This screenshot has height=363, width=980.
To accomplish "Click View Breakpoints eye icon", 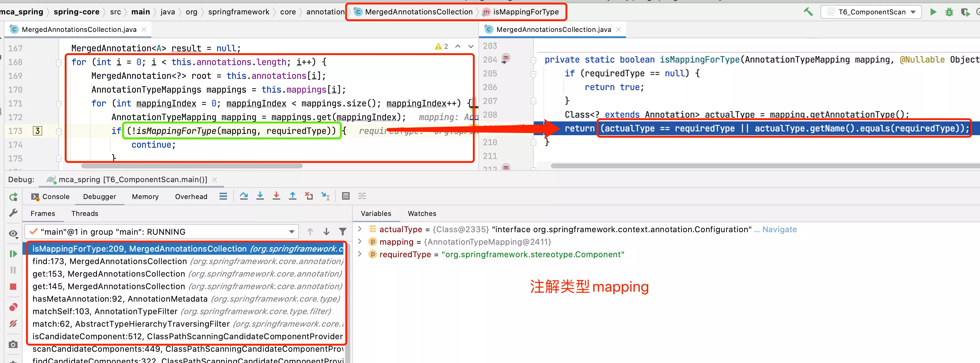I will (x=13, y=233).
